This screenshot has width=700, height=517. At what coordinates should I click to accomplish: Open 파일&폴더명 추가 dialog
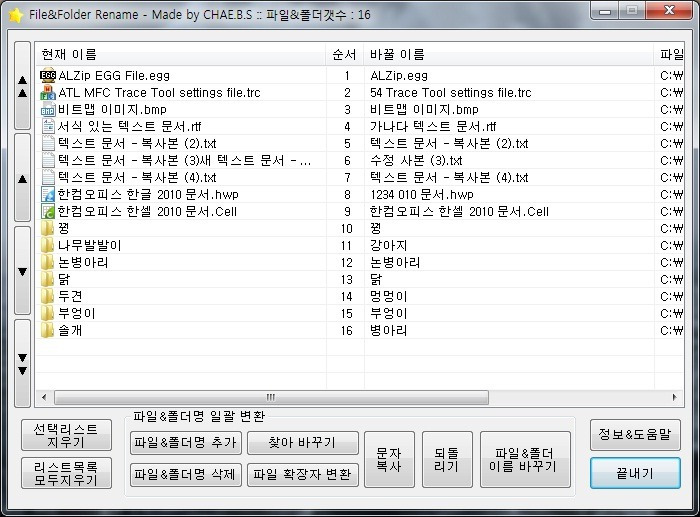(x=186, y=442)
